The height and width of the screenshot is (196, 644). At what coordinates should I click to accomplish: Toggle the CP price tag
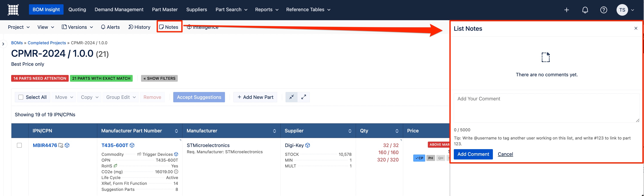(x=419, y=158)
